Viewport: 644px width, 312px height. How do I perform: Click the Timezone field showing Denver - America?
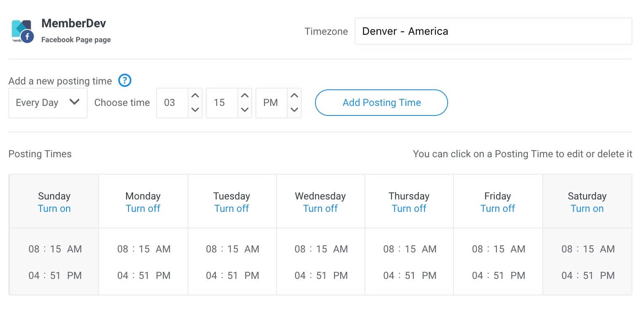pyautogui.click(x=493, y=31)
